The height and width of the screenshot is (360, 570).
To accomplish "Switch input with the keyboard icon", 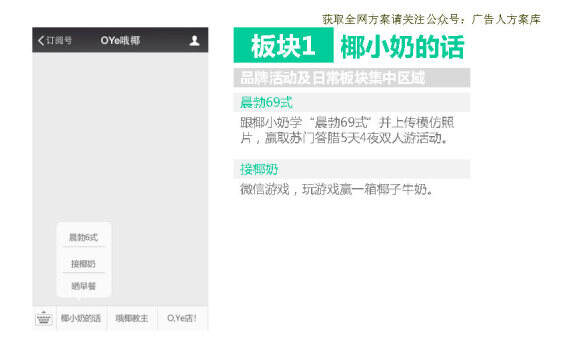I will pyautogui.click(x=44, y=318).
